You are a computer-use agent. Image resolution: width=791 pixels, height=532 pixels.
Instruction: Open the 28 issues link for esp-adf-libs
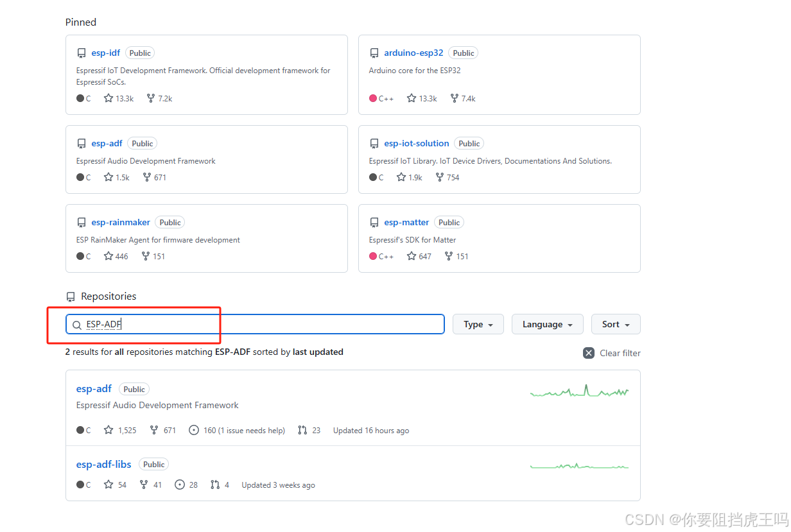pyautogui.click(x=186, y=485)
